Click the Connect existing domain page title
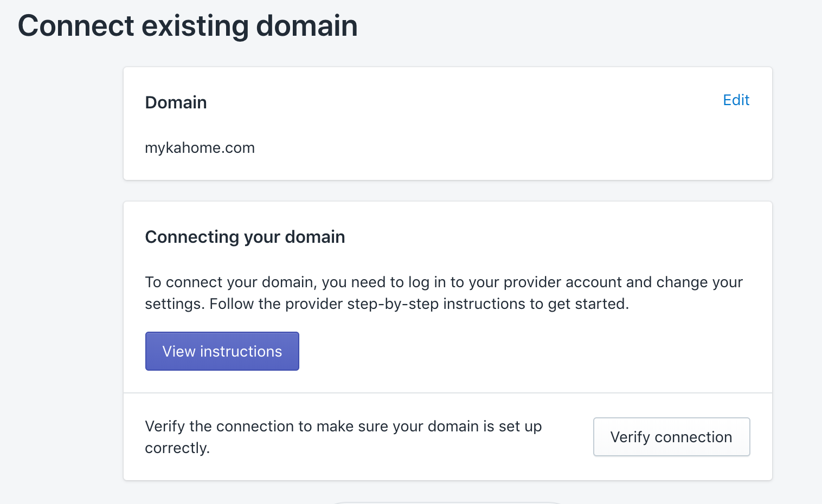The width and height of the screenshot is (822, 504). click(188, 25)
